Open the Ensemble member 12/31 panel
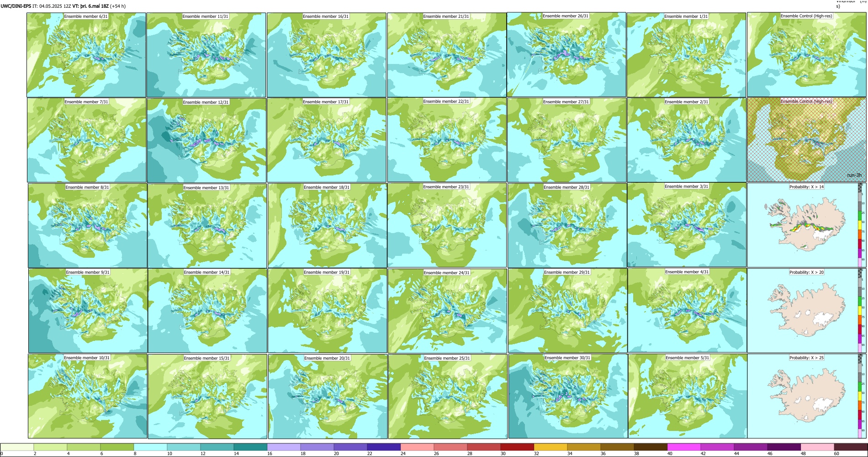 tap(206, 140)
